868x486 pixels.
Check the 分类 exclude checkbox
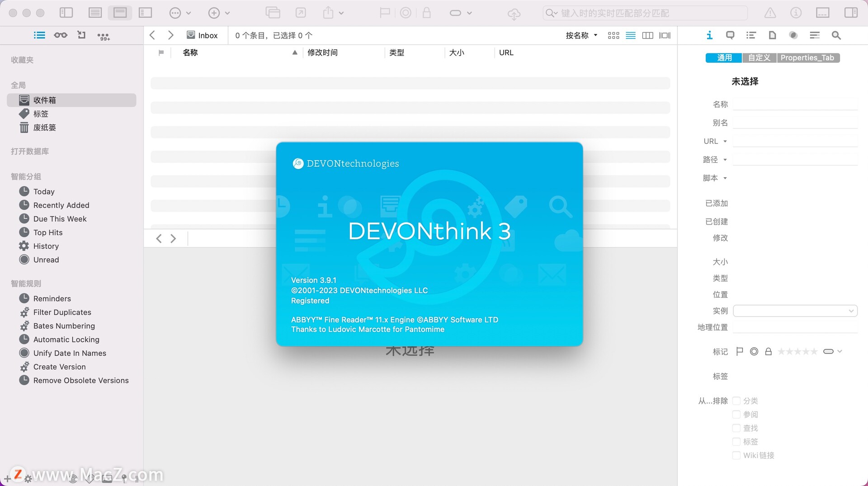[x=736, y=401]
